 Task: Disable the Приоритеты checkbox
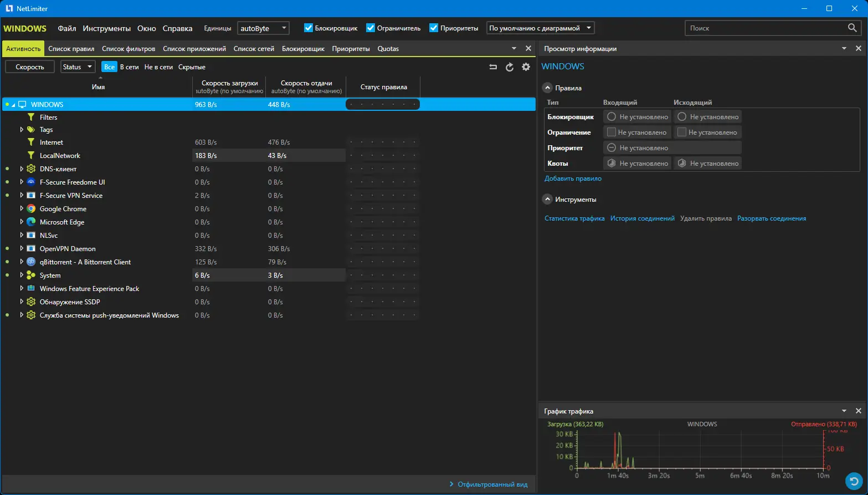[434, 28]
